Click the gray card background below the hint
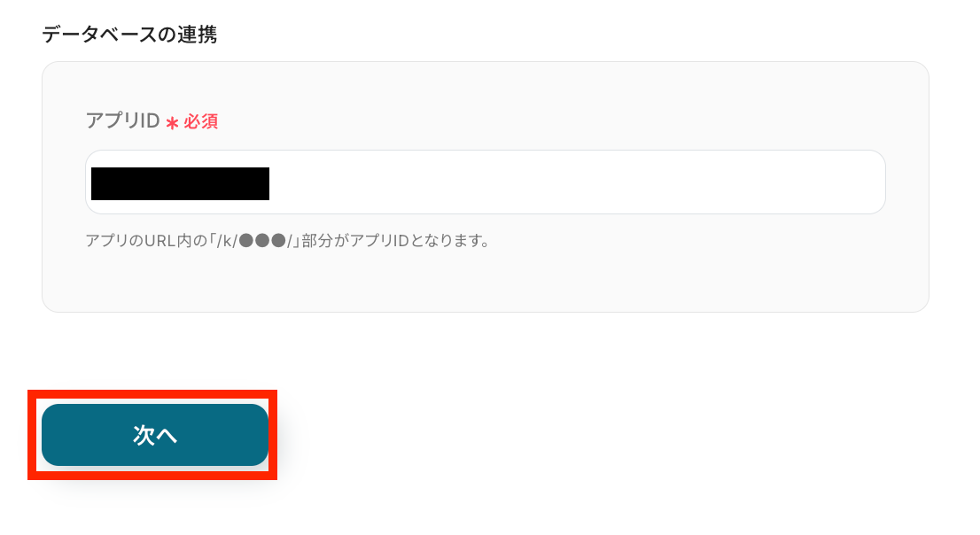 tap(485, 282)
